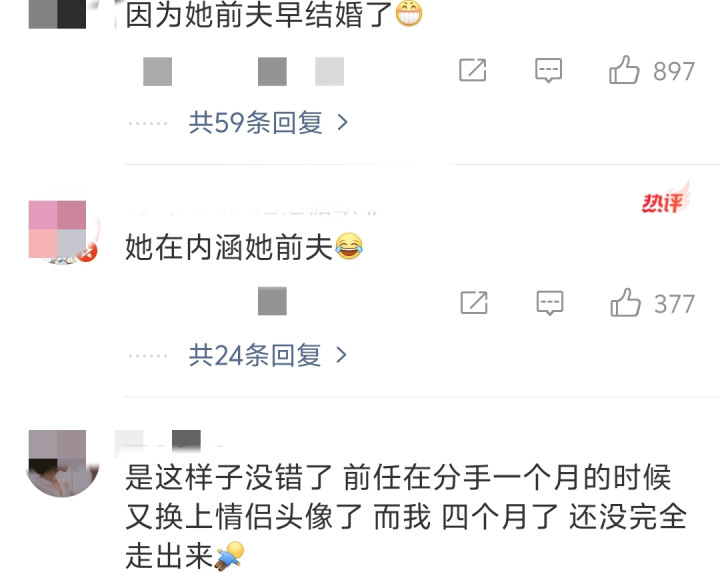Image resolution: width=720 pixels, height=580 pixels.
Task: Reply to the 897-like comment
Action: tap(548, 70)
